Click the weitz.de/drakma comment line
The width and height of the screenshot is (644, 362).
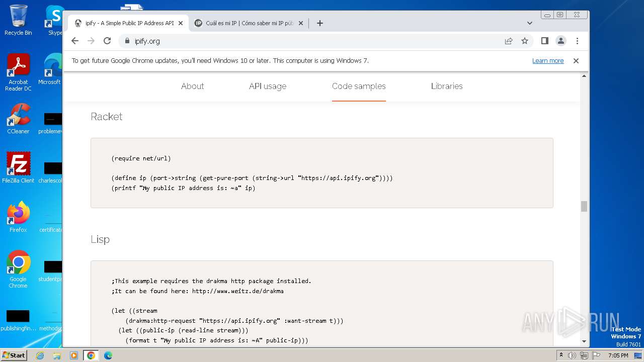coord(198,291)
